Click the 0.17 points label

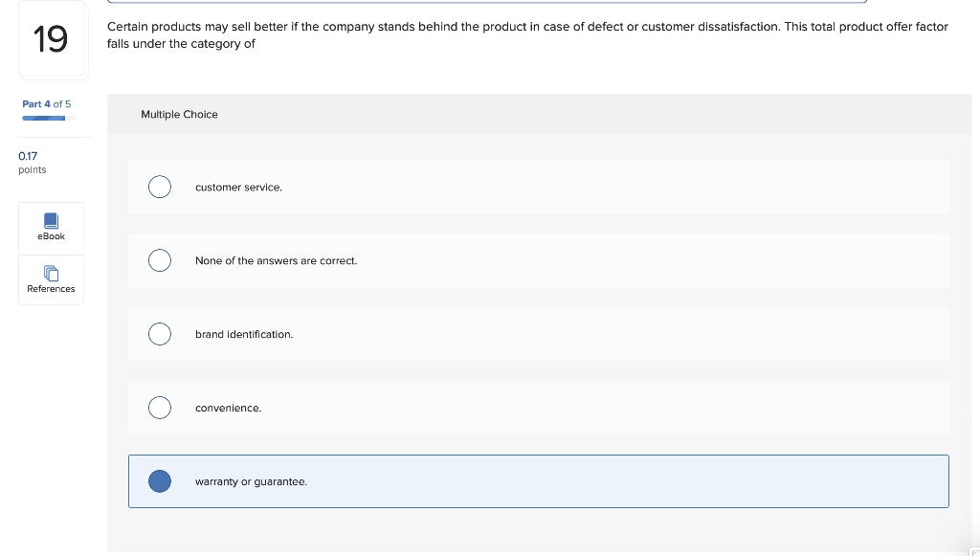[29, 156]
